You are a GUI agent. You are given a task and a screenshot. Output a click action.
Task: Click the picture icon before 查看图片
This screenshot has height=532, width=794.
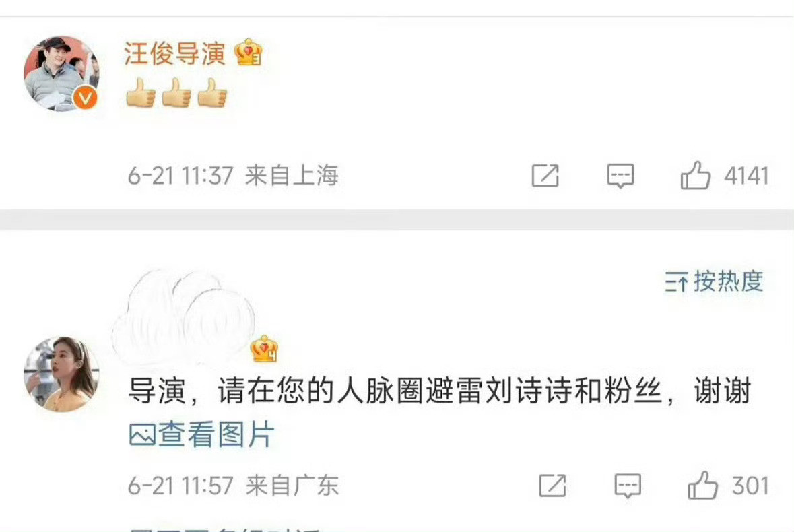[x=142, y=435]
